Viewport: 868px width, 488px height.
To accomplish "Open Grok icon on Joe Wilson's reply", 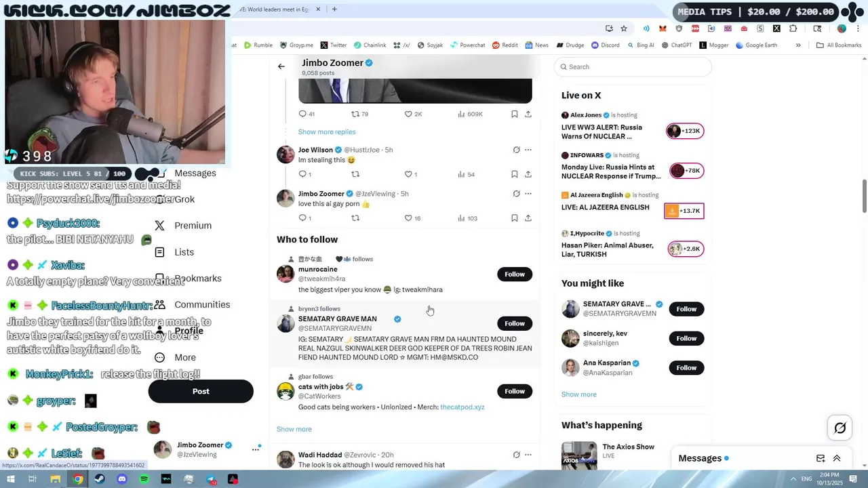I will [x=516, y=150].
